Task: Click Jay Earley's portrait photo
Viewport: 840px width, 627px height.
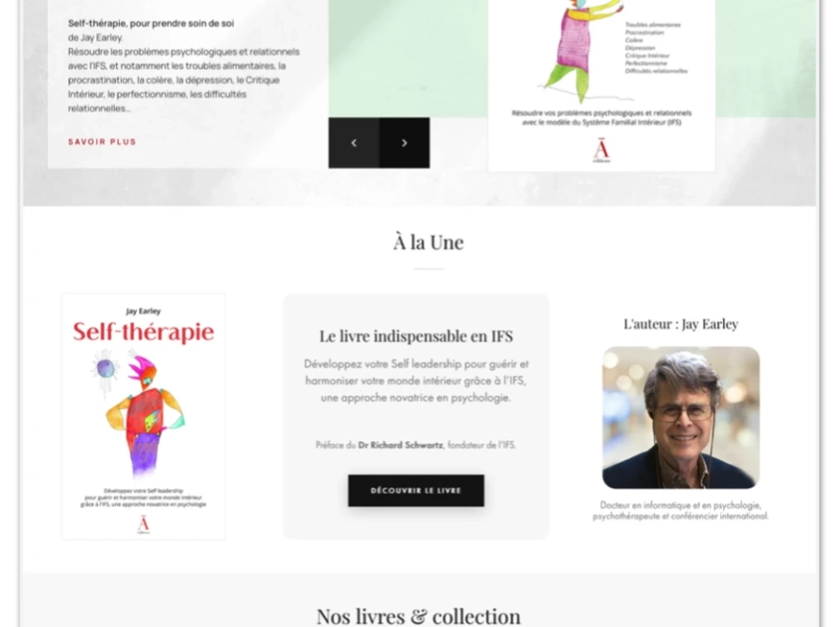Action: pos(680,417)
